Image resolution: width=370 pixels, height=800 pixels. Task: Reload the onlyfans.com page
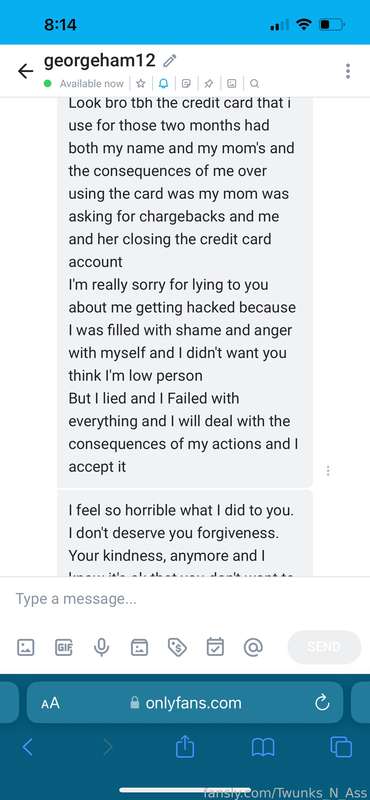[322, 703]
